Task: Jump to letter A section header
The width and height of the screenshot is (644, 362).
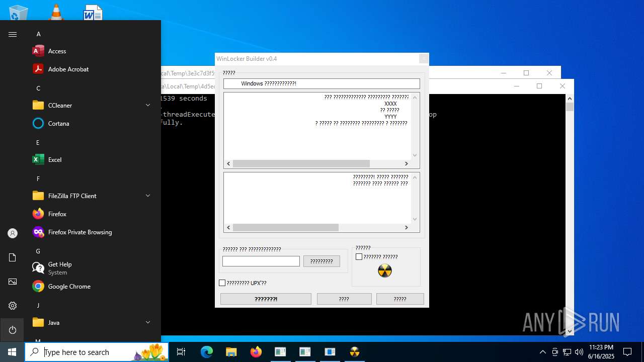Action: click(38, 34)
